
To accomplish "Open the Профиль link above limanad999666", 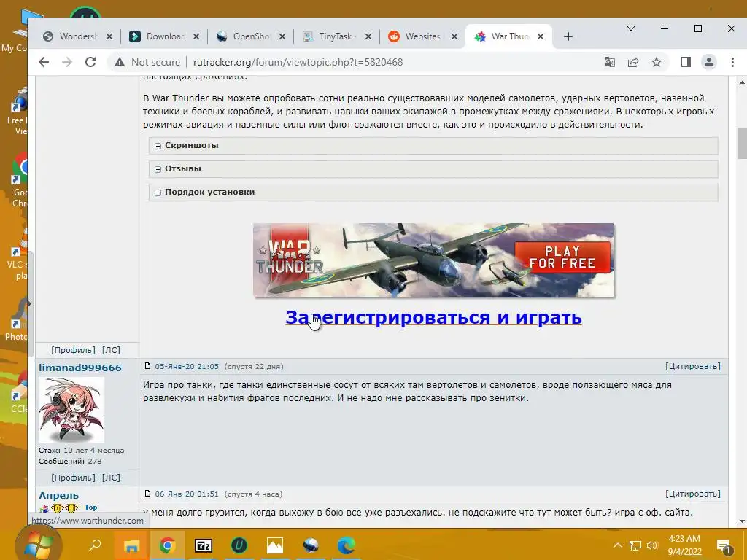I will pyautogui.click(x=73, y=350).
